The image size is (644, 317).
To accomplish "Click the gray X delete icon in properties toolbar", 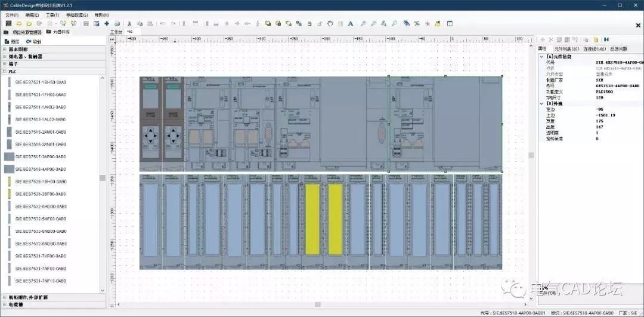I will (x=551, y=39).
